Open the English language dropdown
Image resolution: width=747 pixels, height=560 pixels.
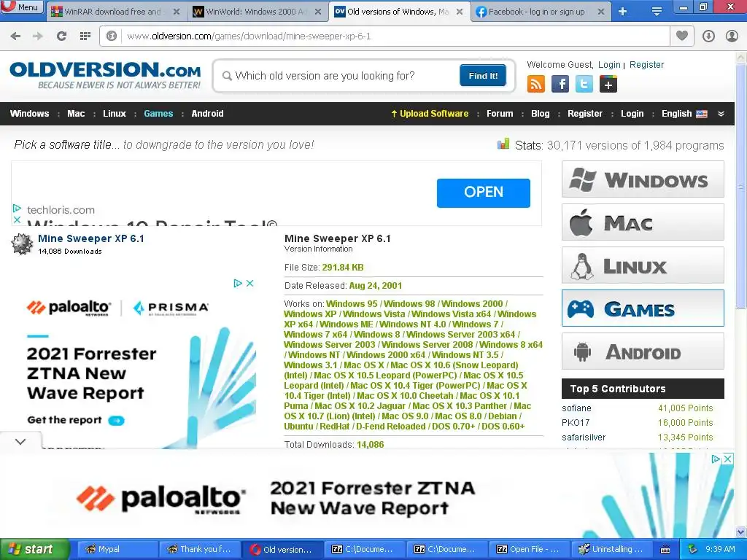(684, 114)
